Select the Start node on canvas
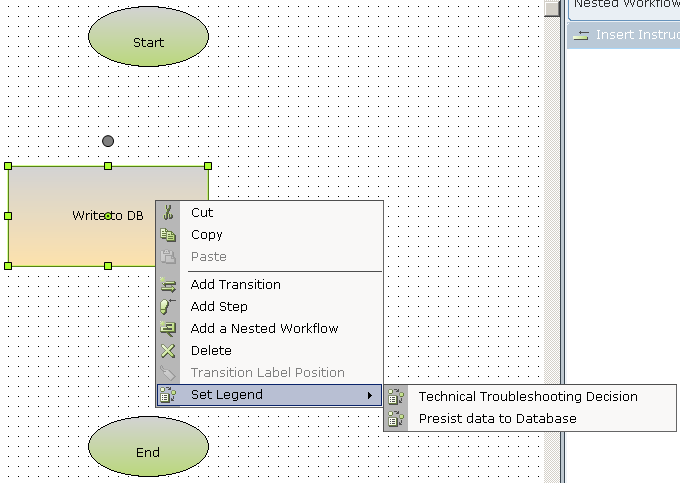Screen dimensions: 680x483 coord(148,42)
